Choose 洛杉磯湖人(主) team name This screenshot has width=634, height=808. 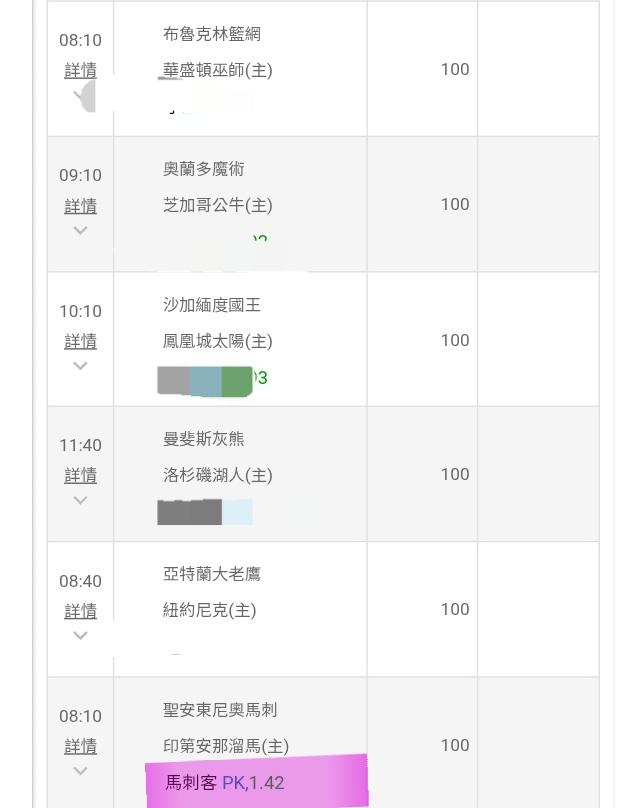pos(218,475)
